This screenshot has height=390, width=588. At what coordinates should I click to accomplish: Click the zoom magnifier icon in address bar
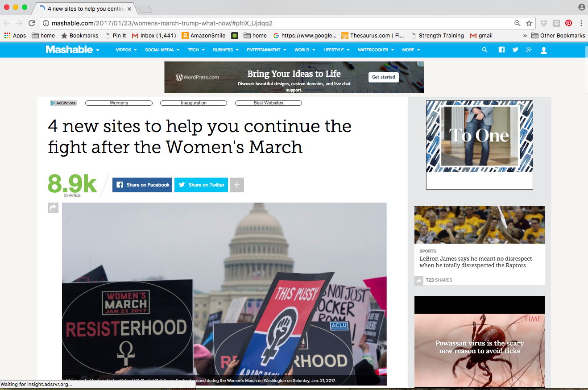(518, 23)
